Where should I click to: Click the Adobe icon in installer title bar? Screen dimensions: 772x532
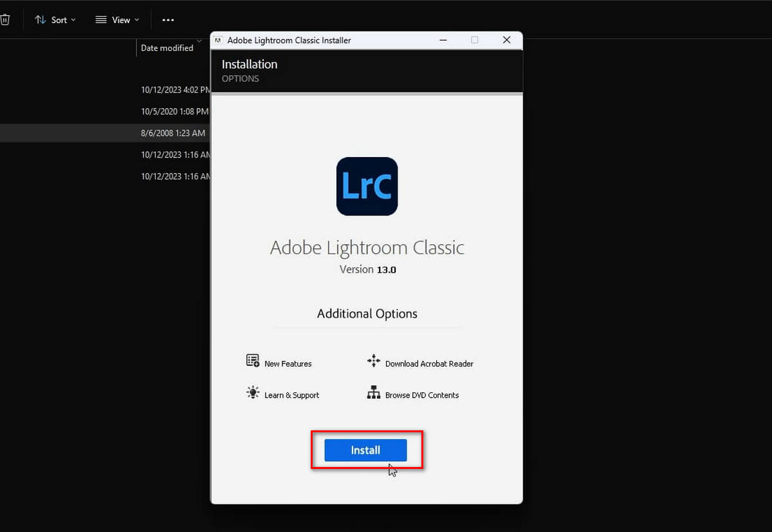tap(218, 40)
